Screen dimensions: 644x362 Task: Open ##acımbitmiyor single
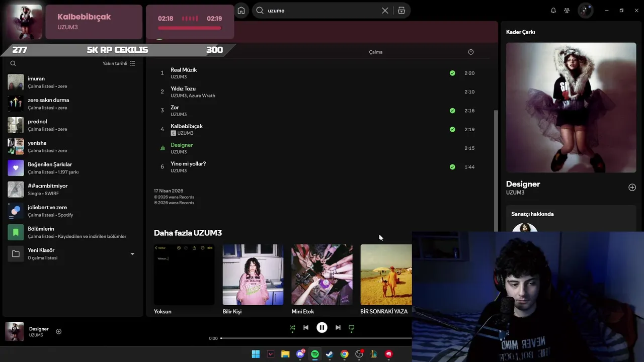72,190
